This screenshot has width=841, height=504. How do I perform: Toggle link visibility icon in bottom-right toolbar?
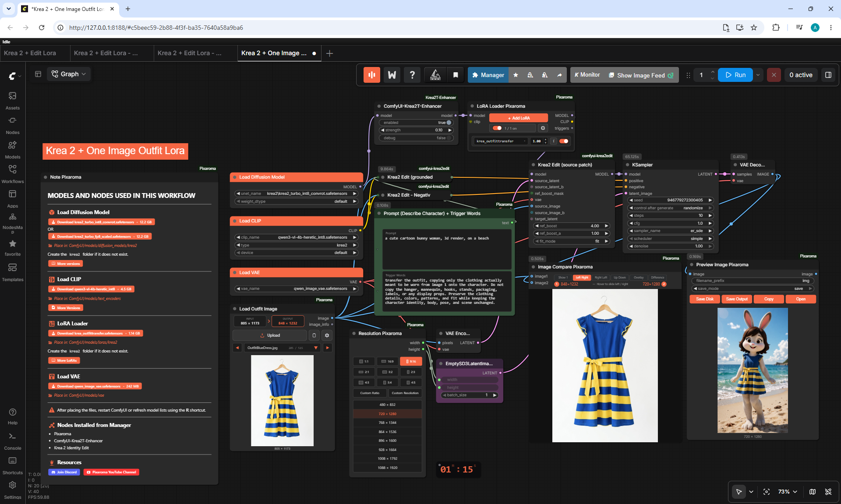pos(828,492)
